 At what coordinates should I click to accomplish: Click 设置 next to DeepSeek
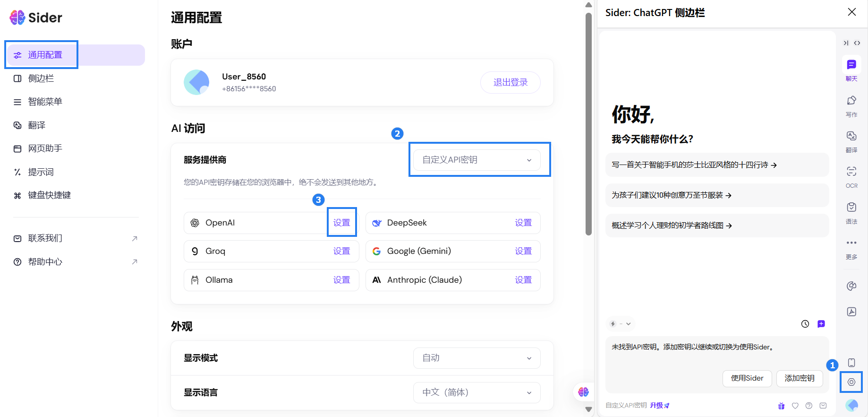pos(523,223)
